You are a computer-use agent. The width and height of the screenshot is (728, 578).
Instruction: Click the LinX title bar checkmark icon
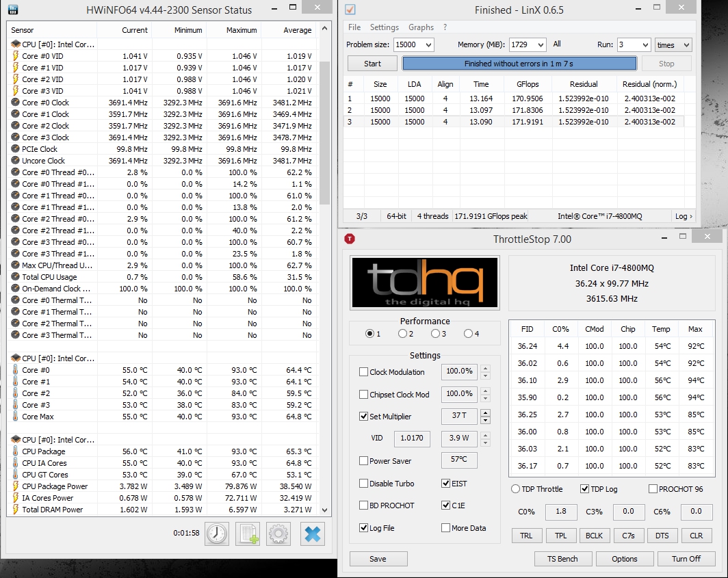(350, 10)
